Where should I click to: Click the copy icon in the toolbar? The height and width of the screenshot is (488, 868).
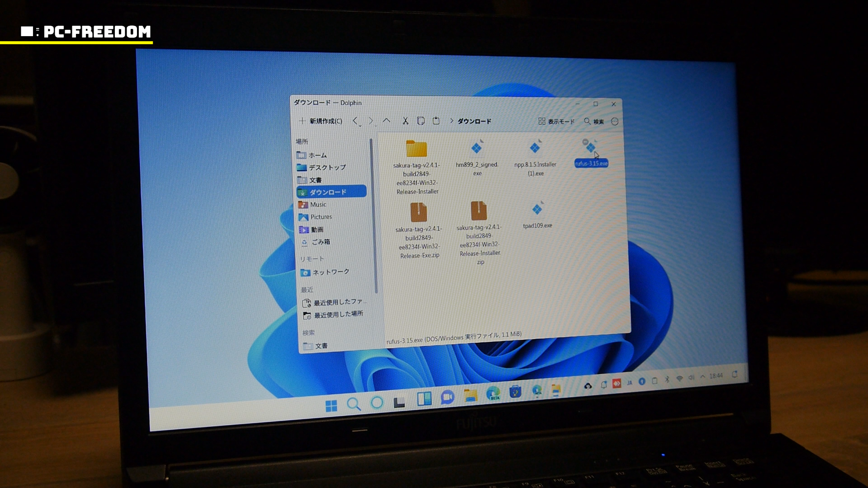coord(420,121)
